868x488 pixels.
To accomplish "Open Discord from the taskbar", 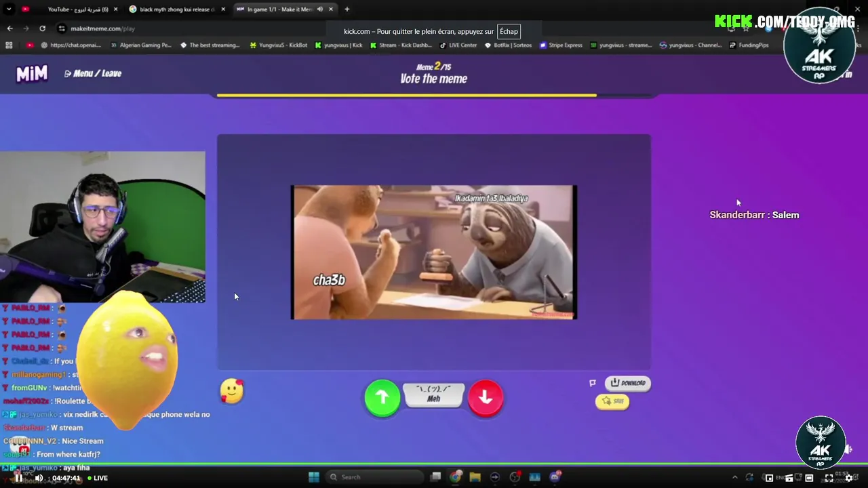I will 555,477.
